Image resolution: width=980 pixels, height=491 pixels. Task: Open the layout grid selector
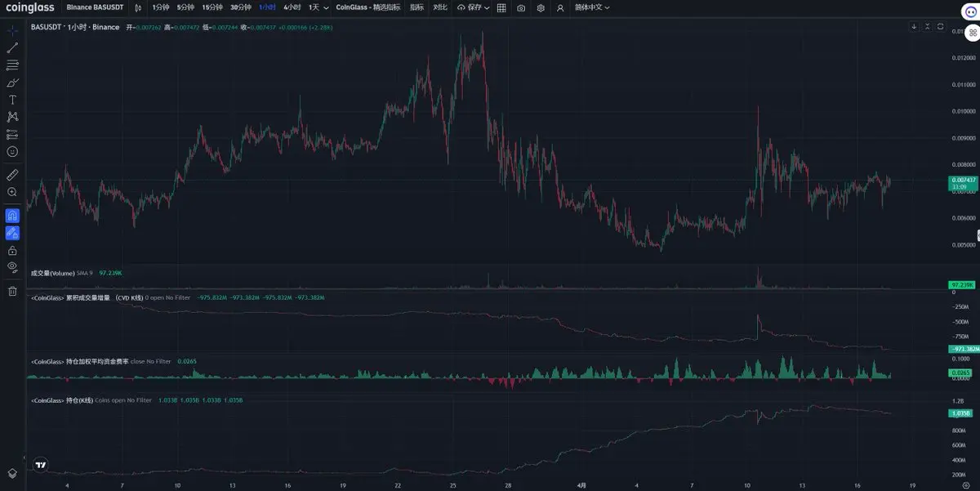click(x=501, y=7)
